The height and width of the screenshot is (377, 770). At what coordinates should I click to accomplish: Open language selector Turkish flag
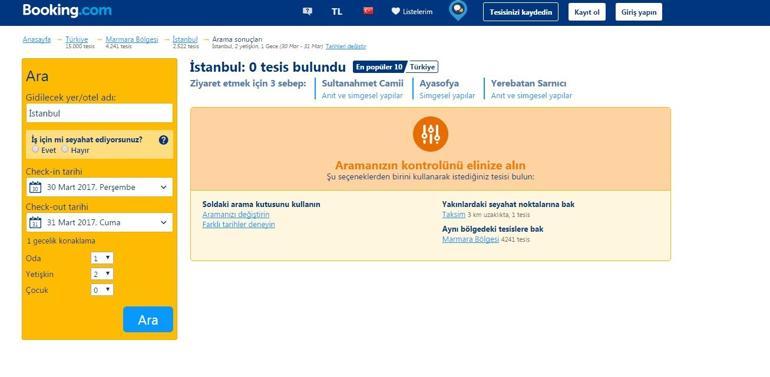[x=368, y=11]
